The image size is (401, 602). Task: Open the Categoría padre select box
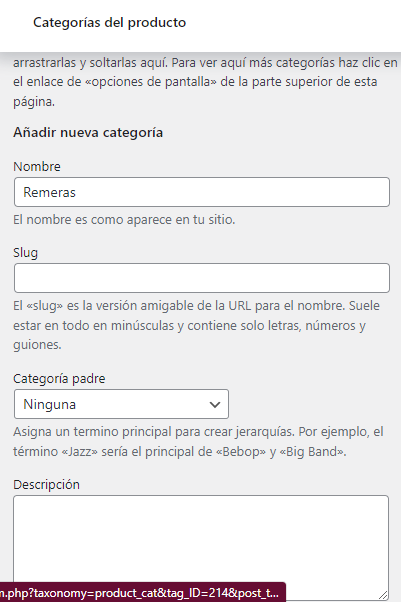click(x=121, y=404)
